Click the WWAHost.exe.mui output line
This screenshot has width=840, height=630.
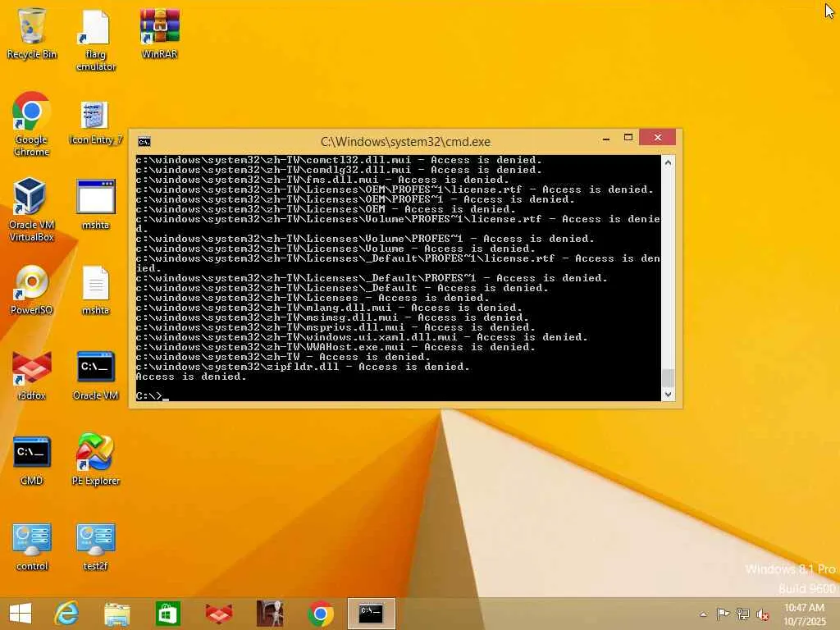336,347
